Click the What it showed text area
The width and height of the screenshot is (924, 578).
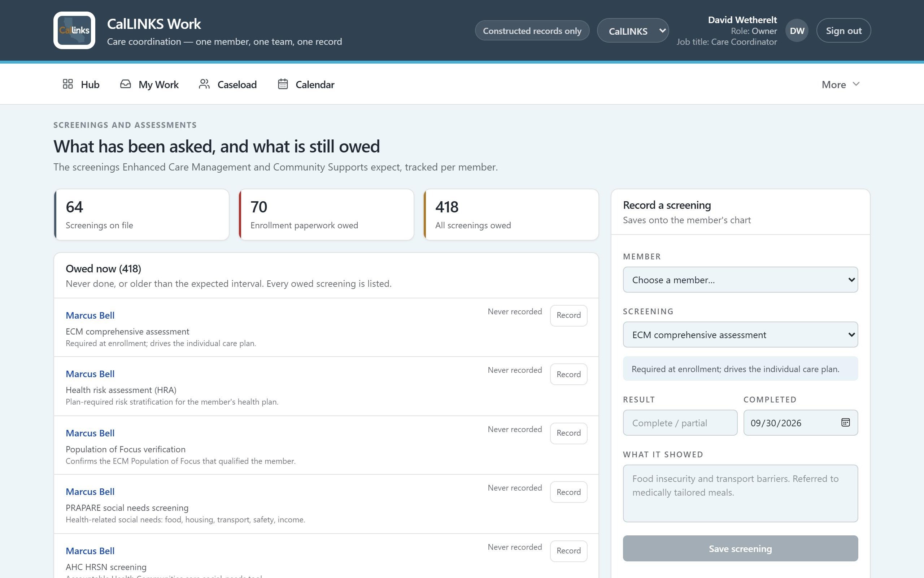[740, 493]
